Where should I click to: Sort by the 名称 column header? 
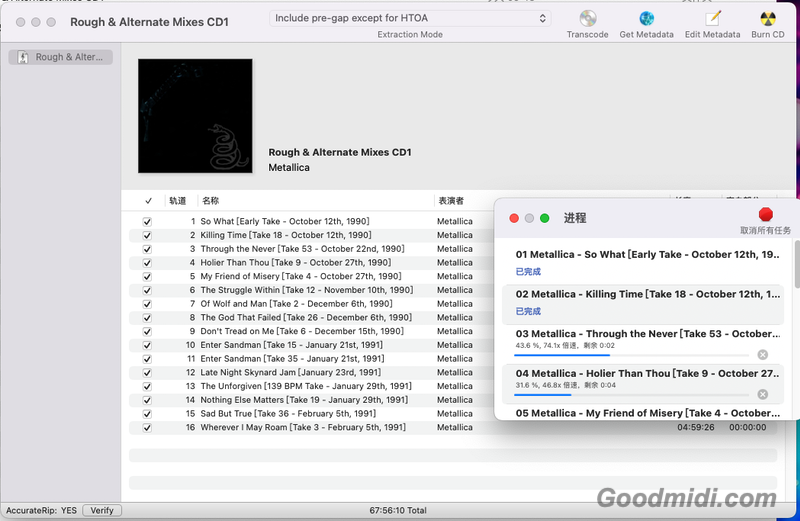tap(210, 201)
